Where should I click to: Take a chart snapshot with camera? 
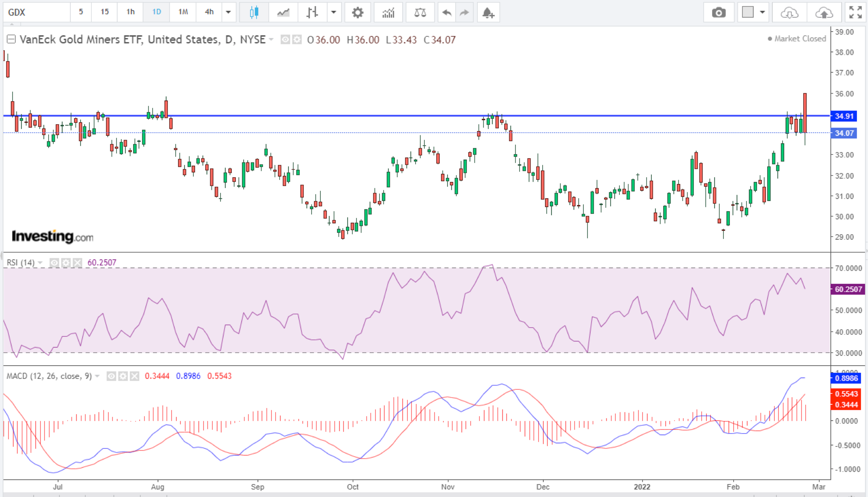tap(719, 13)
